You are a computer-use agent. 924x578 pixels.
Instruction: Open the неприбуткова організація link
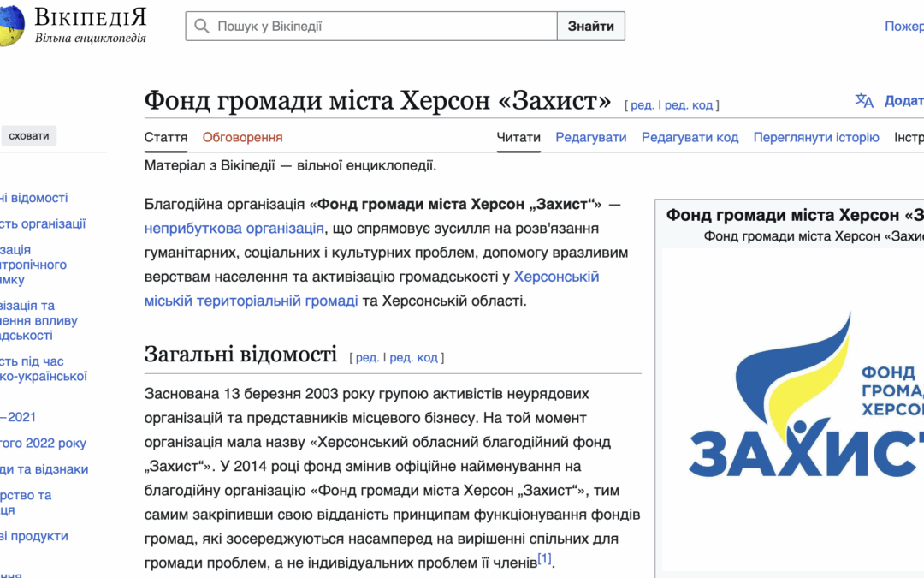[234, 229]
